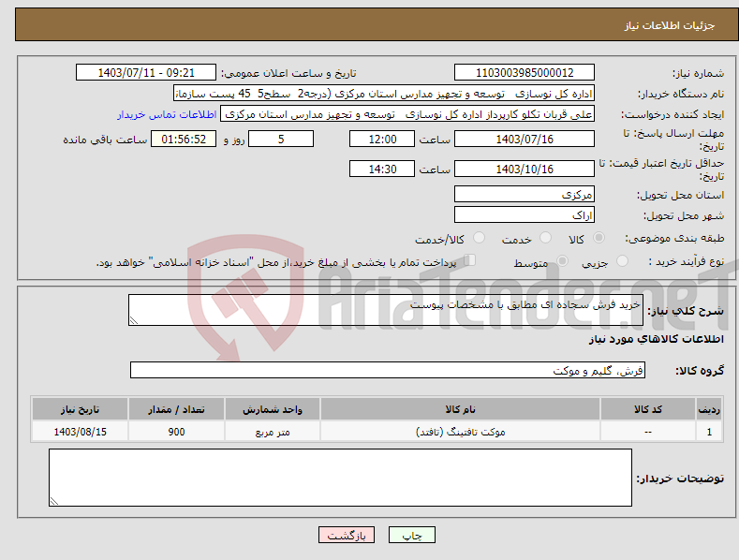739x560 pixels.
Task: Click the quantity cell 900
Action: 176,432
